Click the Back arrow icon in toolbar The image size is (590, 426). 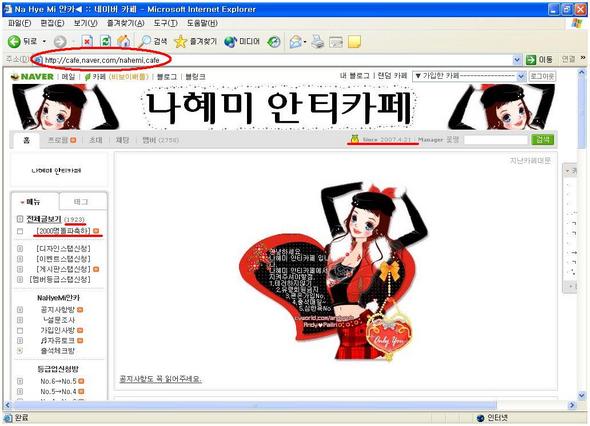14,41
